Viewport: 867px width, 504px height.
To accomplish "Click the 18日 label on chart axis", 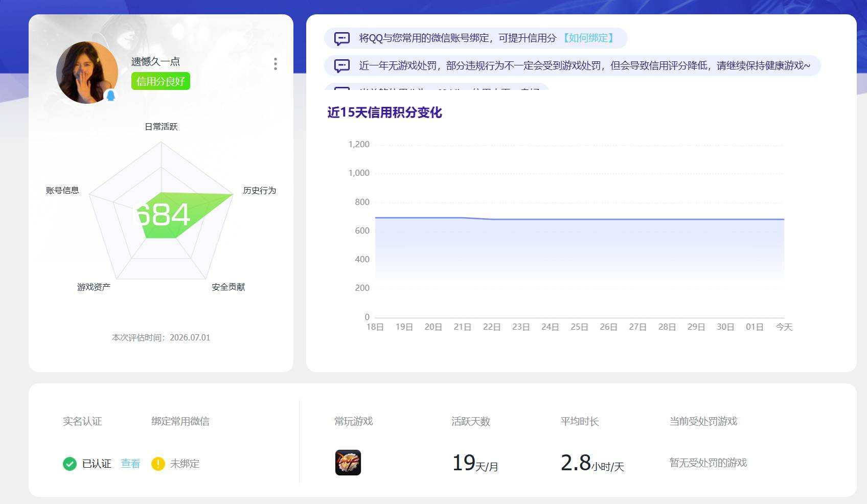I will 375,327.
